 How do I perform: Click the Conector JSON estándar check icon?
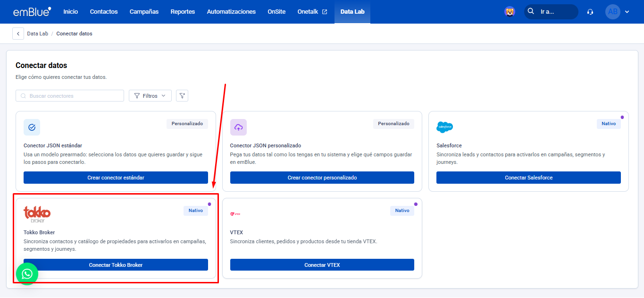[x=32, y=127]
